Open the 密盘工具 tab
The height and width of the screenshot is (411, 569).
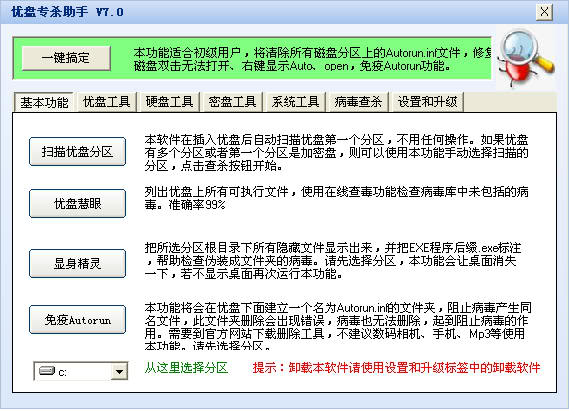[232, 102]
